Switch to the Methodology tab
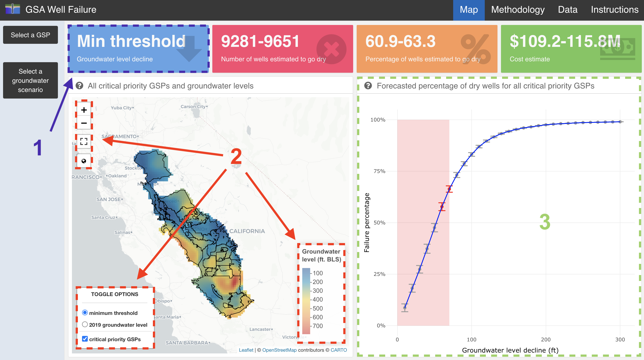This screenshot has height=360, width=644. point(517,9)
